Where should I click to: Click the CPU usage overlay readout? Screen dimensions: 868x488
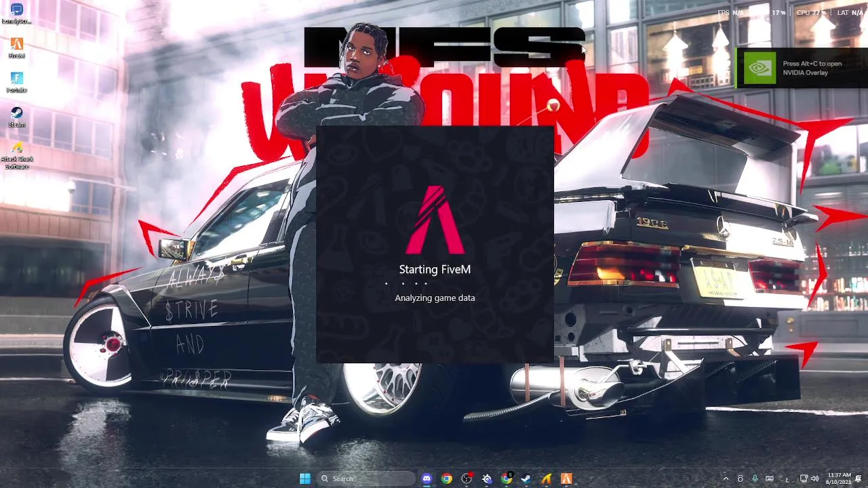(x=811, y=12)
